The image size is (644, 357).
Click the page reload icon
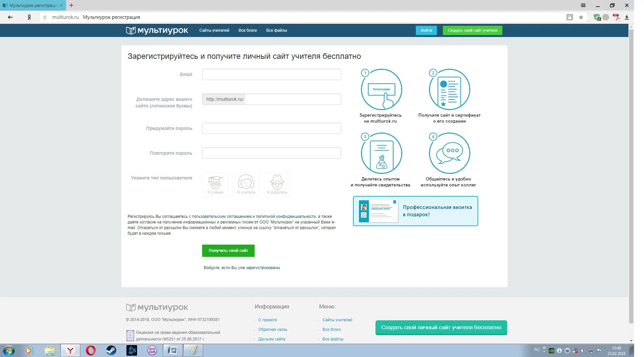pos(45,17)
